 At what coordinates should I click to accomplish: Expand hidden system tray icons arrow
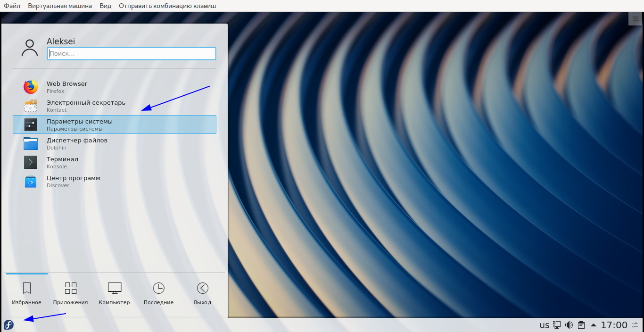click(593, 325)
